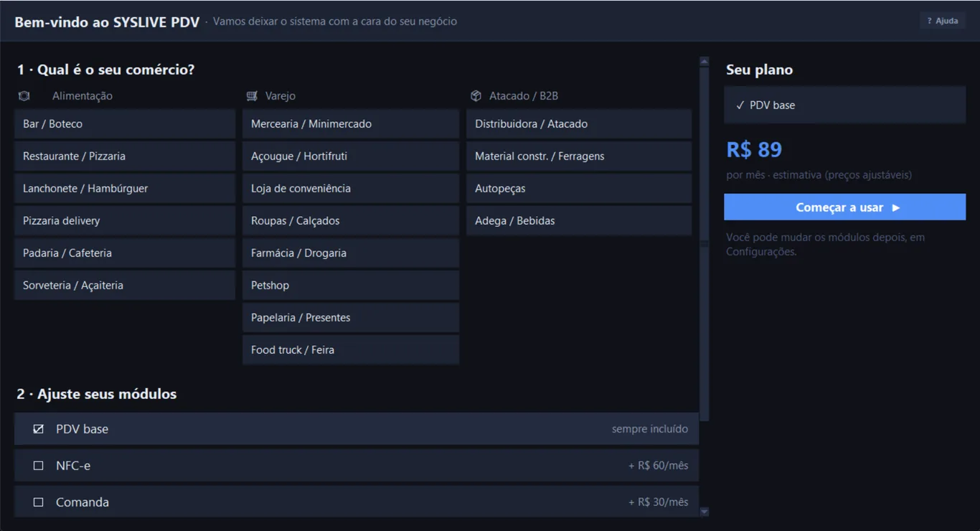Click the R$ 89 price estimate
Screen dimensions: 980x531
click(754, 150)
